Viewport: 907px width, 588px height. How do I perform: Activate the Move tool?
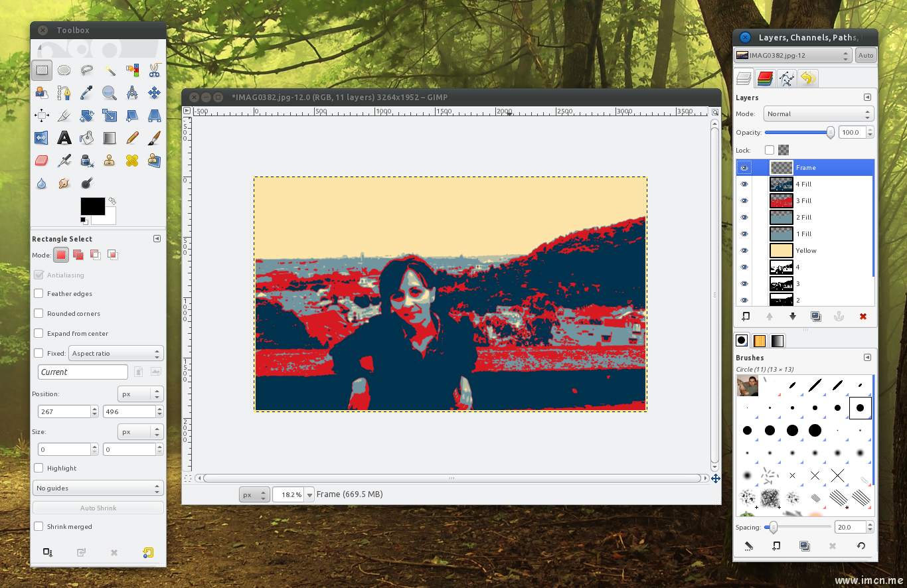click(155, 93)
